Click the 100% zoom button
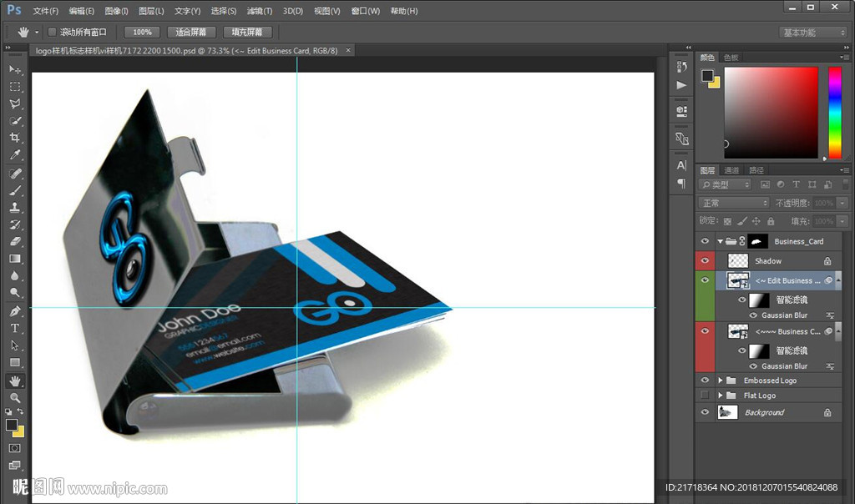The image size is (855, 504). [x=142, y=33]
